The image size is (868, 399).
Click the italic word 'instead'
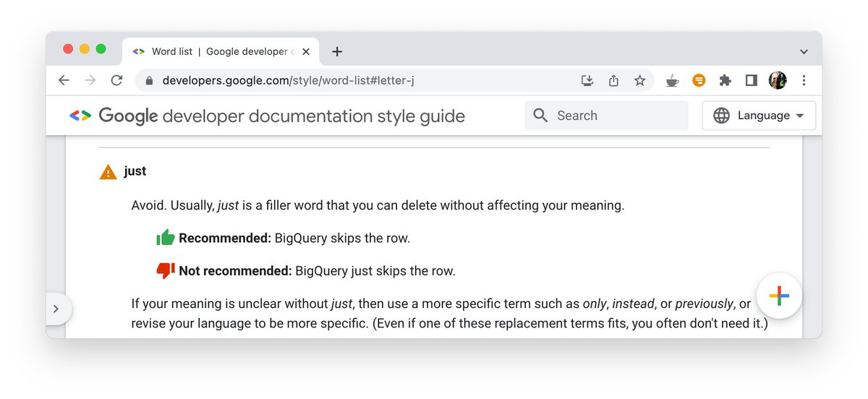[x=634, y=304]
